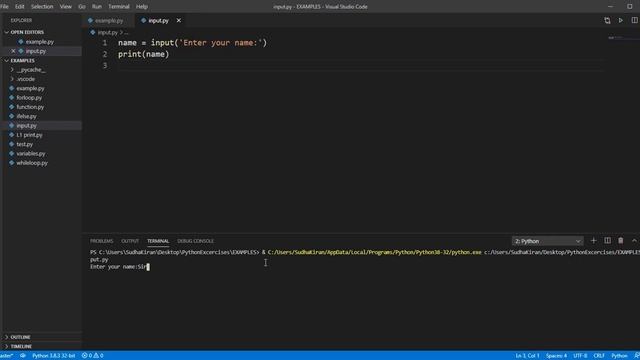The image size is (640, 360).
Task: Select input.py in Open Editors list
Action: (36, 51)
